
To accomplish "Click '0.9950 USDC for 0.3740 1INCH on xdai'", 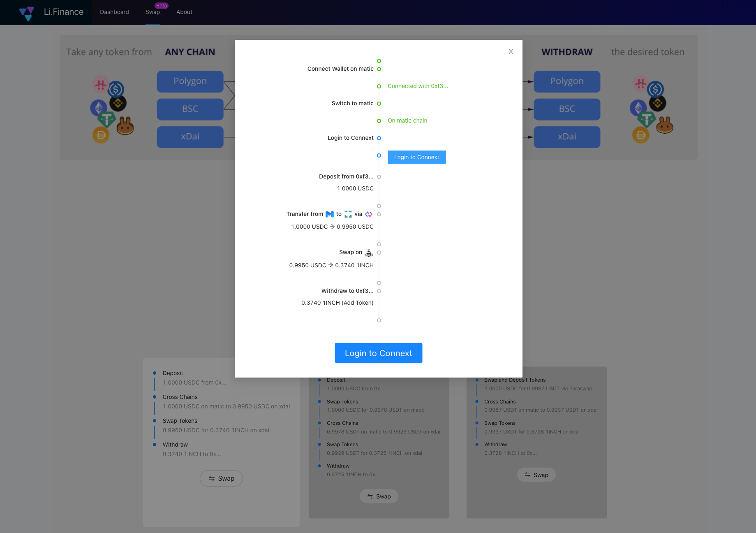I will pos(216,430).
